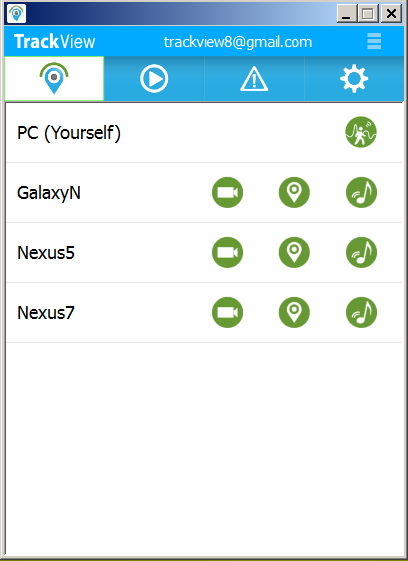View the Nexus5 camera feed
The image size is (408, 561).
[227, 253]
